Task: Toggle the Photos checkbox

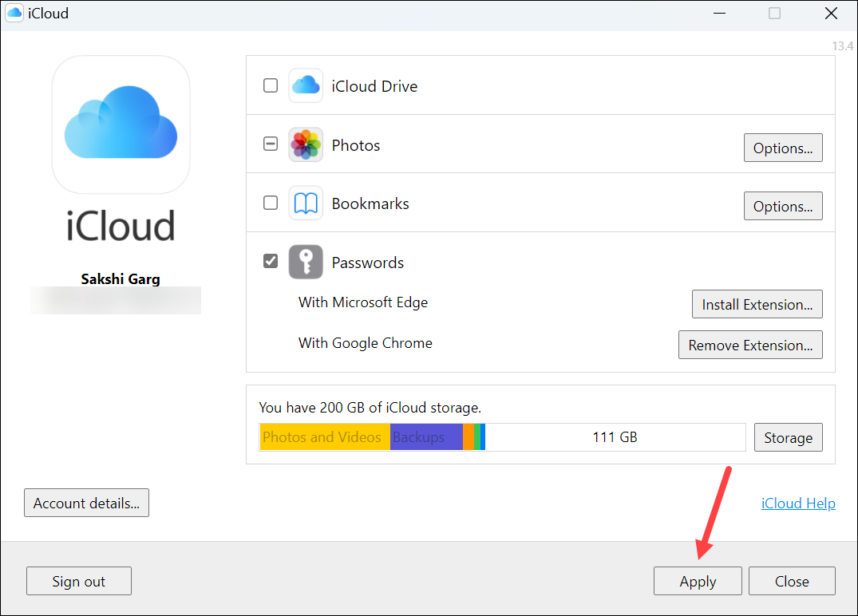Action: (271, 144)
